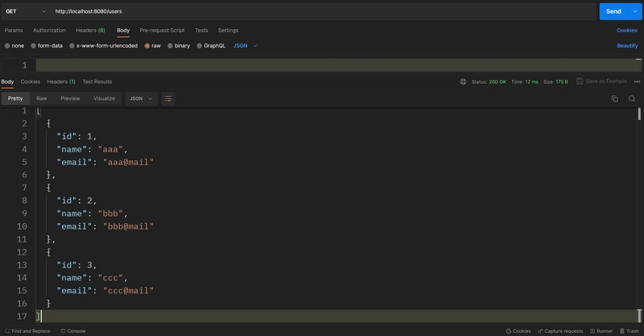
Task: Click the "aaa@mail" email value
Action: tap(128, 163)
